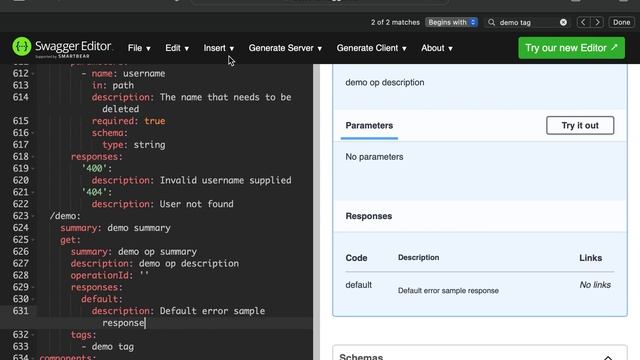Click the '2 of 2 matches' text
The height and width of the screenshot is (360, 640).
[395, 22]
